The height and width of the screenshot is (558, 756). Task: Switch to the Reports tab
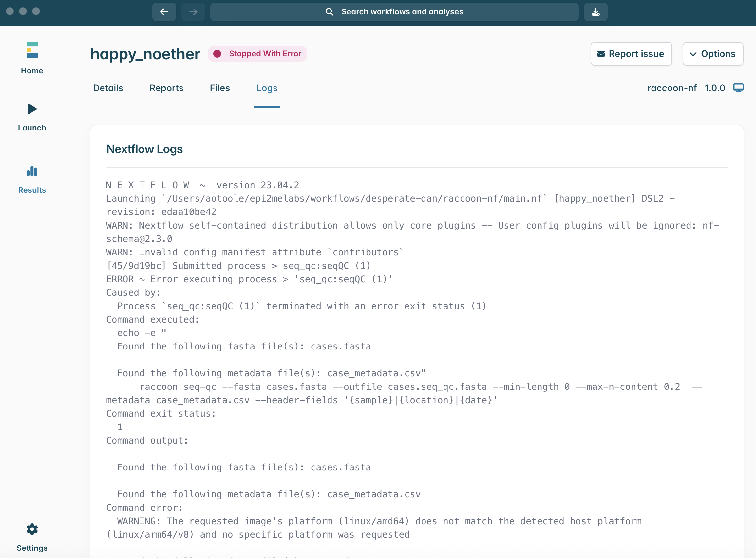166,88
